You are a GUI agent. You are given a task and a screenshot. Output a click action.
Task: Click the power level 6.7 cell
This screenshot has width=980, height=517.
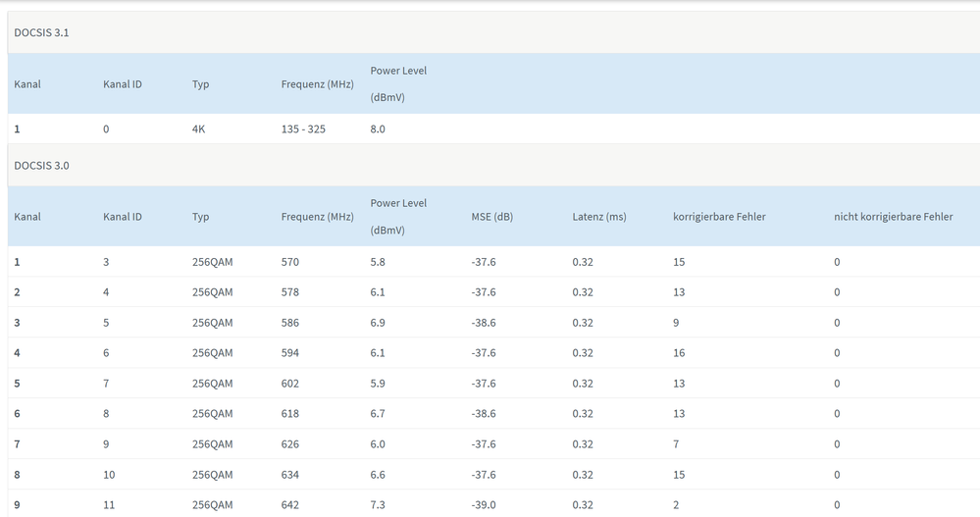(x=378, y=414)
